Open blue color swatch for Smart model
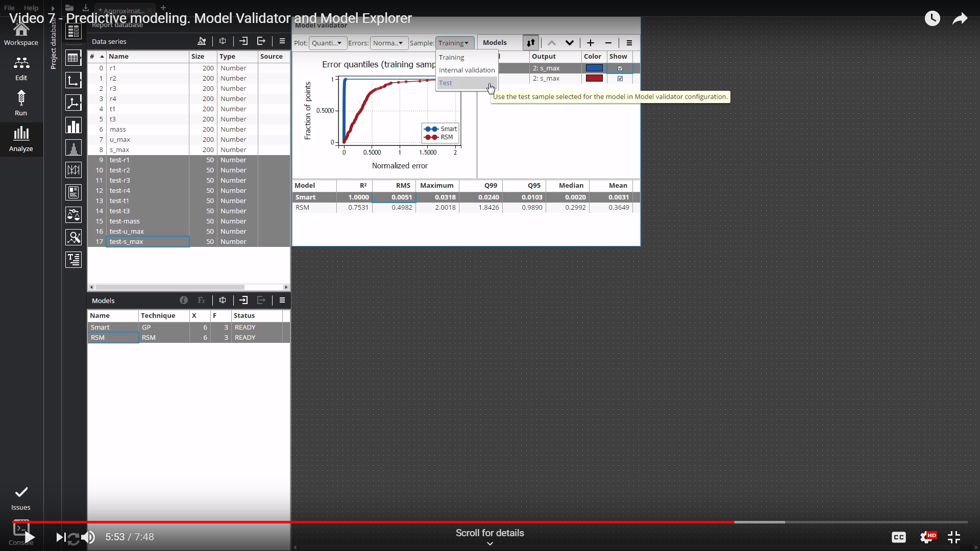The image size is (980, 551). tap(594, 68)
